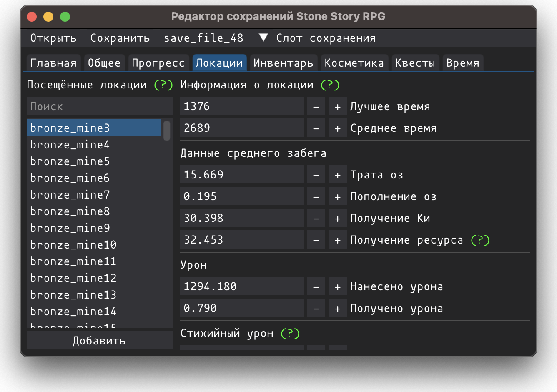Decrease Нанесено урона with minus button
557x392 pixels.
click(316, 286)
